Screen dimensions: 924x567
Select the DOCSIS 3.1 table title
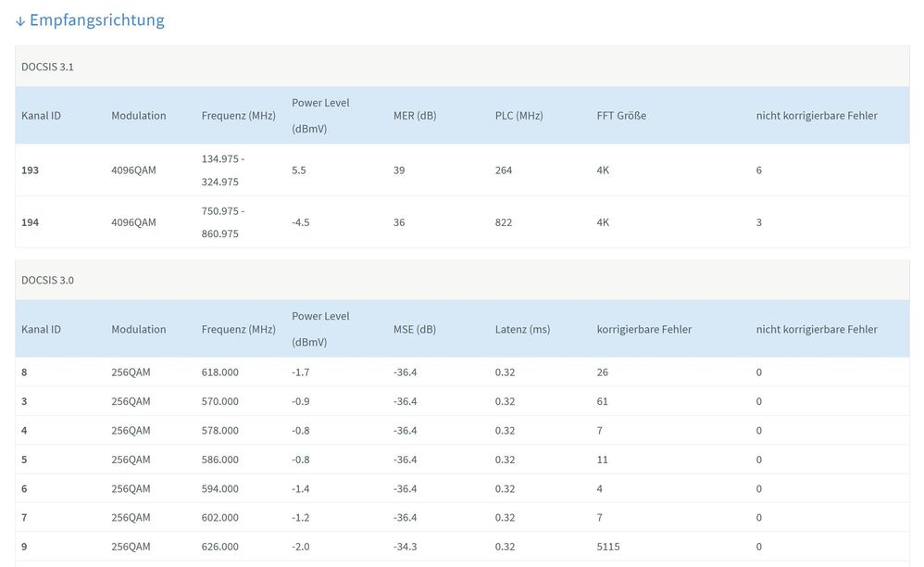tap(47, 67)
